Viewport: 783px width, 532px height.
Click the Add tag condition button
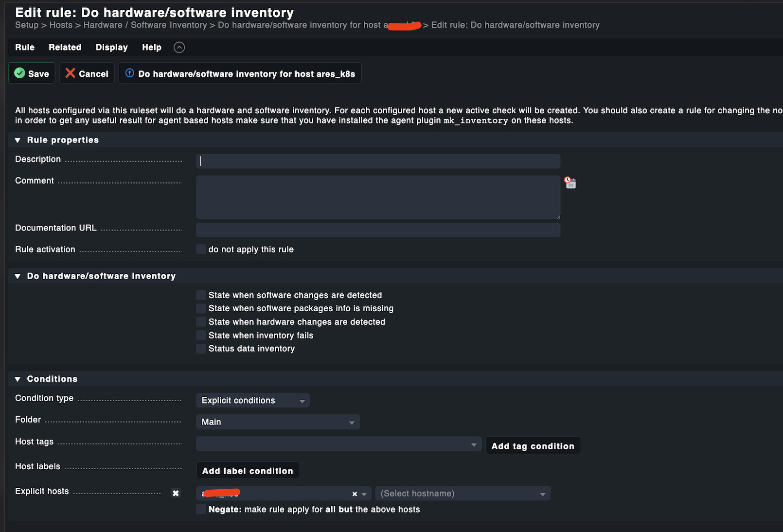pos(533,446)
